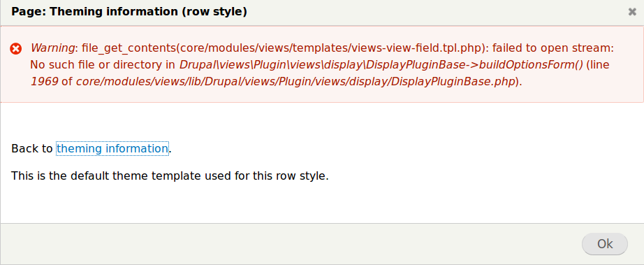Click the italic 'Warning' word

coord(52,48)
